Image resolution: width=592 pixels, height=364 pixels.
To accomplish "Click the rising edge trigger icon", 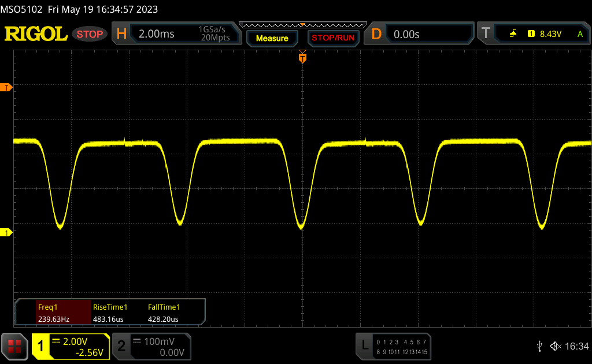I will tap(513, 34).
